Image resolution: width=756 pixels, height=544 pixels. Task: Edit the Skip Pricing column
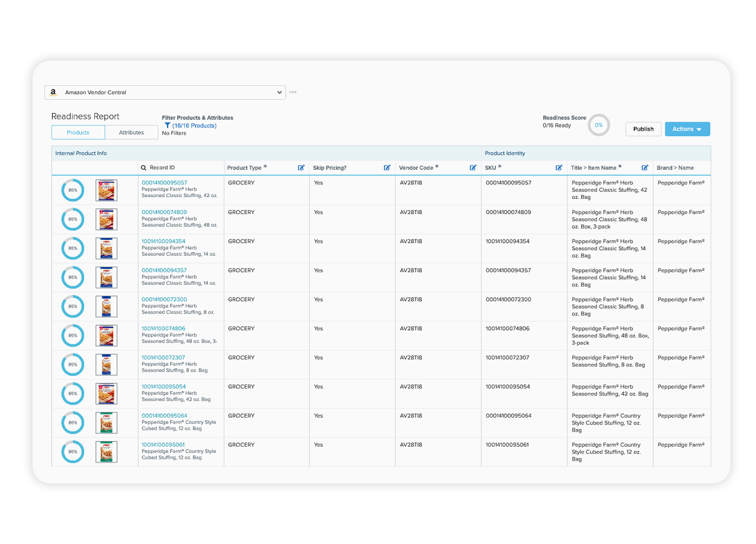pyautogui.click(x=387, y=168)
